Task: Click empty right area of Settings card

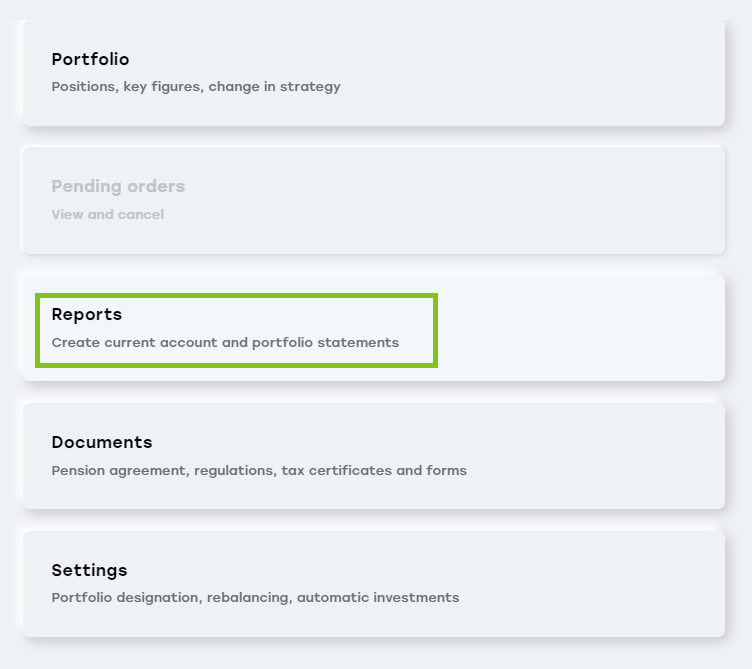Action: tap(620, 584)
